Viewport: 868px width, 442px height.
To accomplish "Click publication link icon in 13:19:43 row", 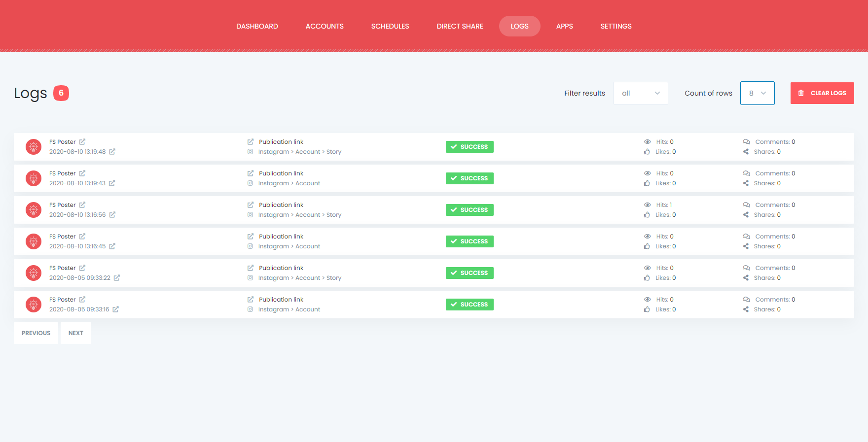I will [251, 173].
